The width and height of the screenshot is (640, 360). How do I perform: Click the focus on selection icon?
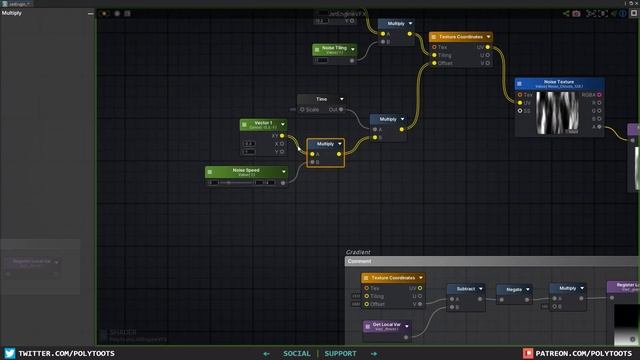[591, 13]
